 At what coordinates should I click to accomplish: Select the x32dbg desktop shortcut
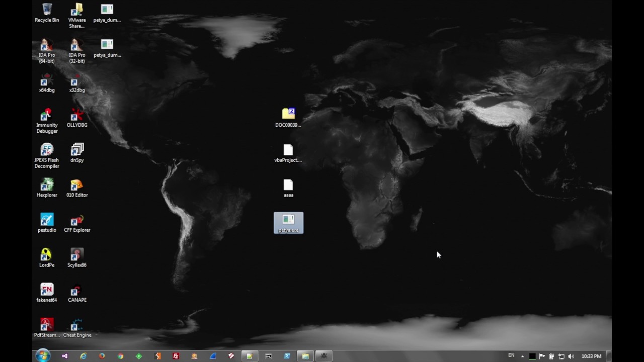[x=77, y=83]
